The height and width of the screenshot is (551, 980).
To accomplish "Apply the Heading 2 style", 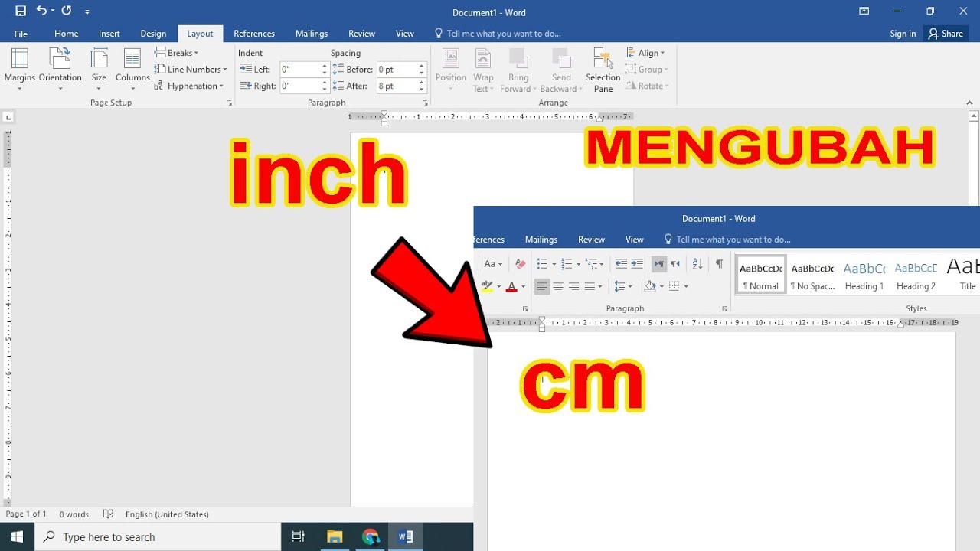I will pos(916,275).
